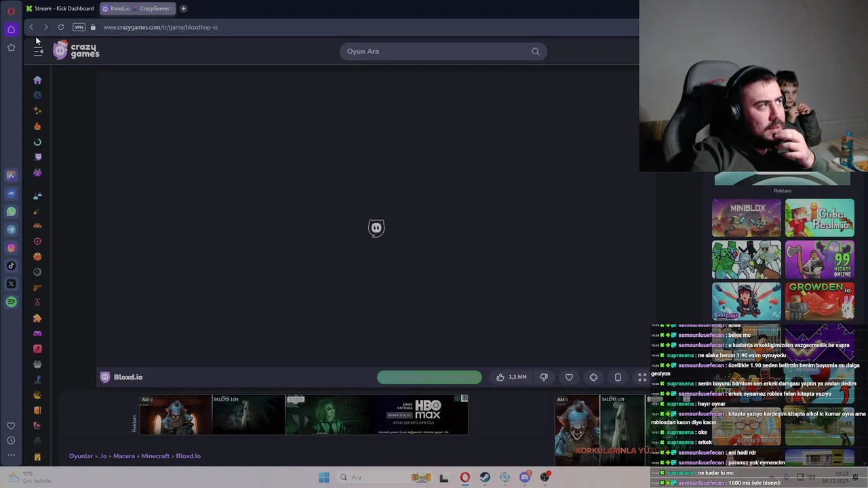Select the Bloxd.io CrazyGames tab
The width and height of the screenshot is (868, 488).
138,8
